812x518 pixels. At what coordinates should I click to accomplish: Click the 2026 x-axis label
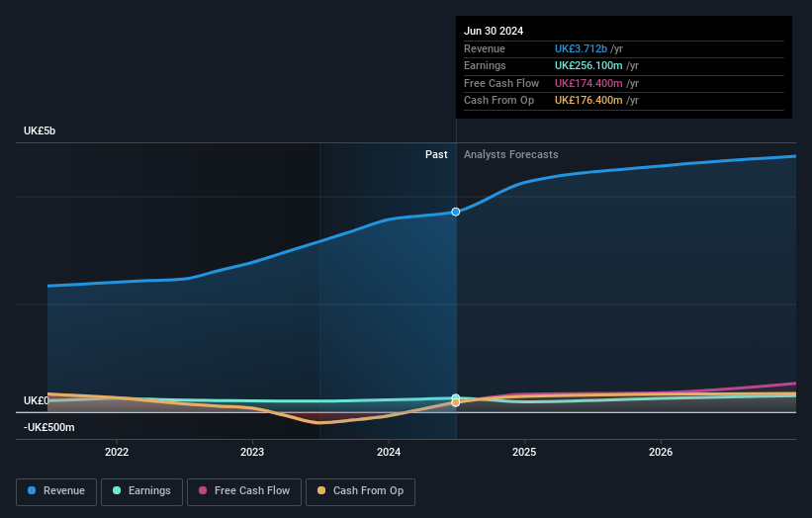pos(661,452)
